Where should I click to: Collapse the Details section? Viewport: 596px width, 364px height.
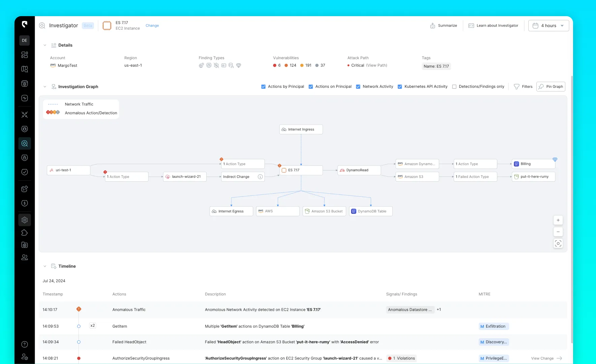[45, 45]
